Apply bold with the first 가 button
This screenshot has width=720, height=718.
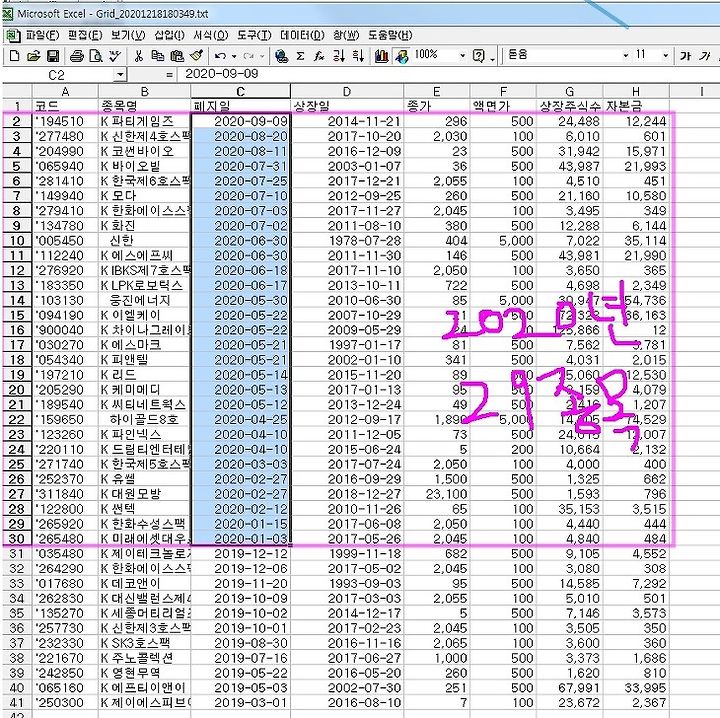[x=685, y=56]
